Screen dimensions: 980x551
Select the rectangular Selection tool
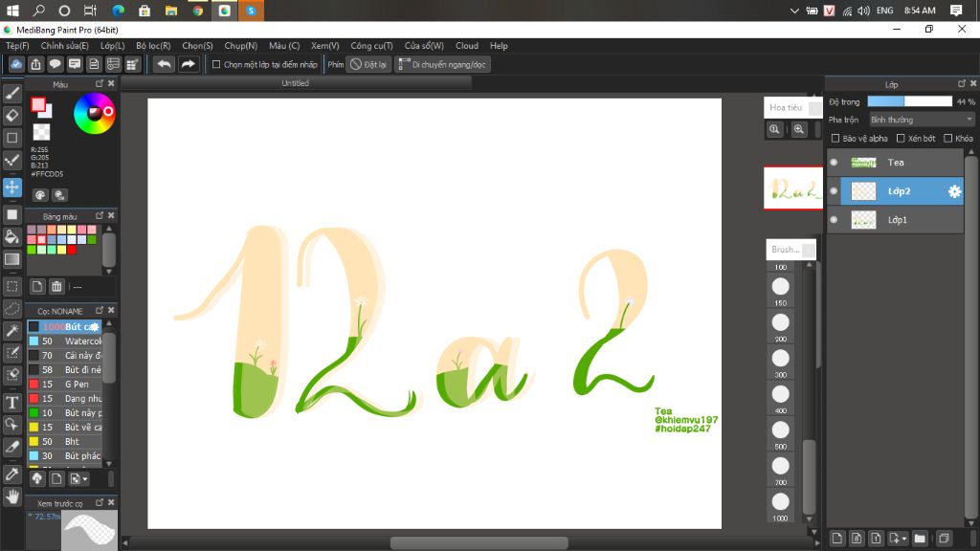11,286
